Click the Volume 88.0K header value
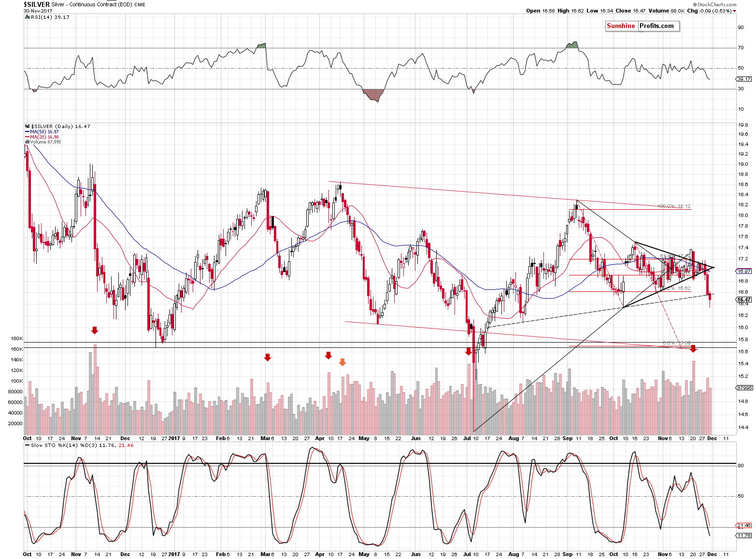 click(666, 11)
